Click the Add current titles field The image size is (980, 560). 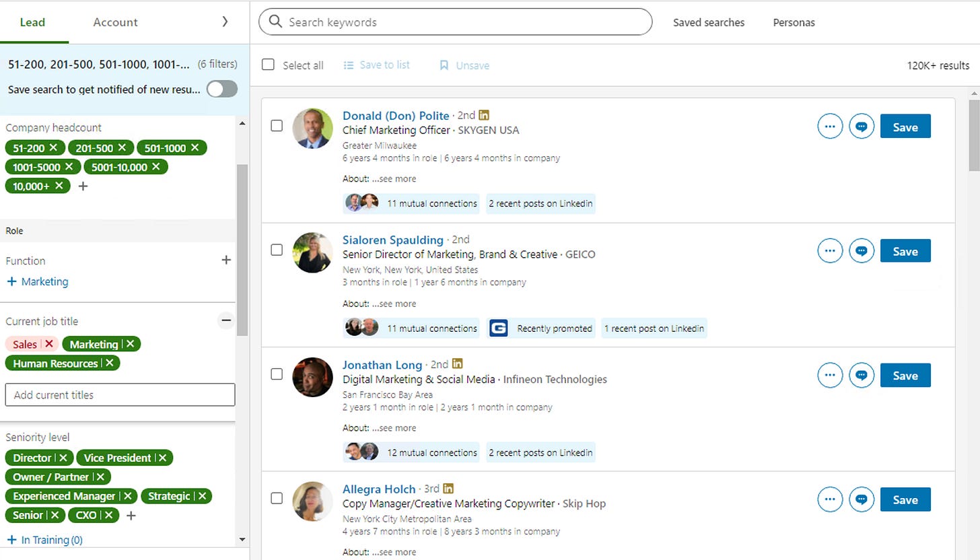tap(120, 394)
